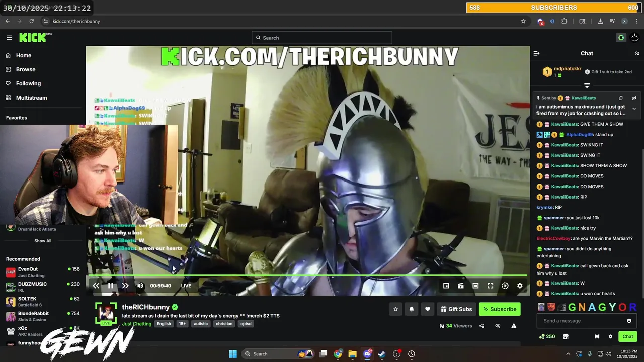Pause the stream video

(x=111, y=286)
